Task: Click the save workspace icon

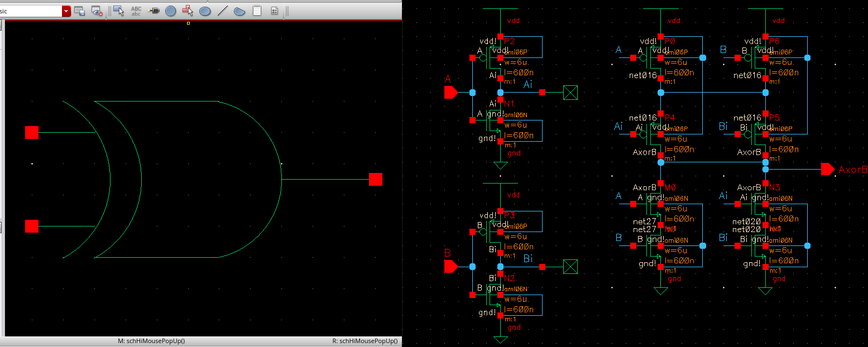Action: click(x=80, y=11)
